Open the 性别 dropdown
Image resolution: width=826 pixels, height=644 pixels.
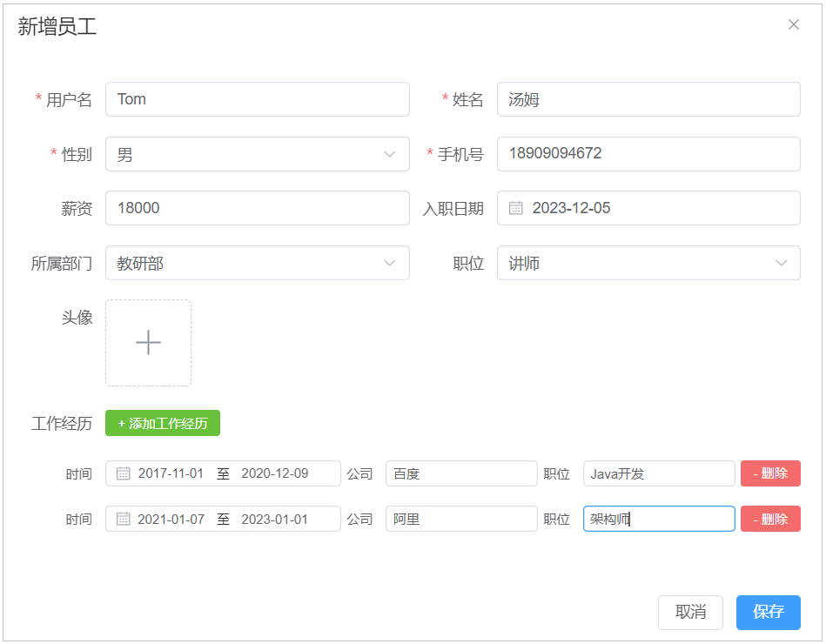click(x=257, y=154)
